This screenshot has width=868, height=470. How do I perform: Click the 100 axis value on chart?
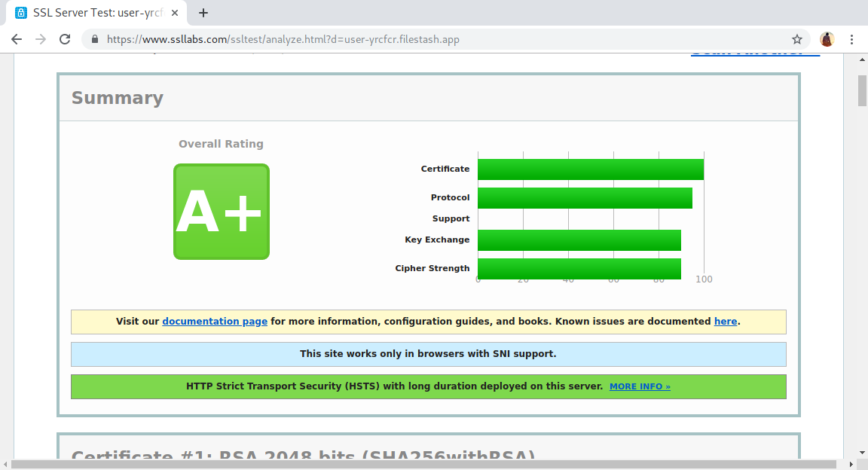[x=704, y=279]
